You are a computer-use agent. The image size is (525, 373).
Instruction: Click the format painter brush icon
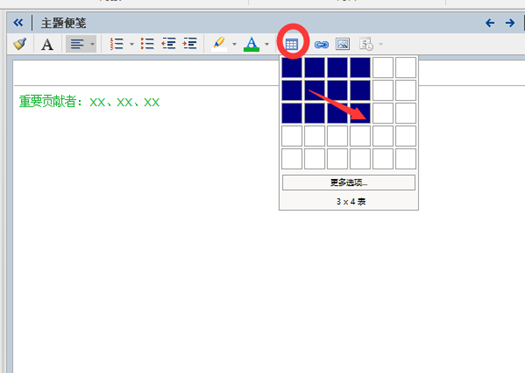click(20, 44)
